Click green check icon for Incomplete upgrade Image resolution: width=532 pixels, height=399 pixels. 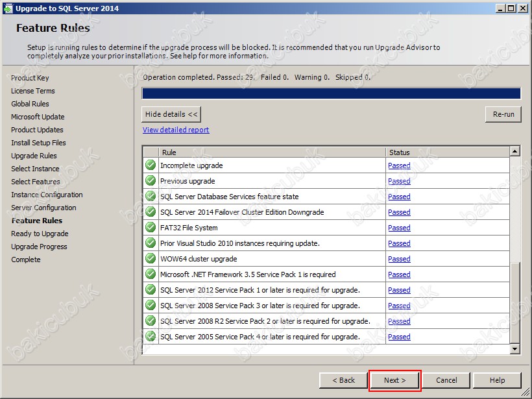151,165
